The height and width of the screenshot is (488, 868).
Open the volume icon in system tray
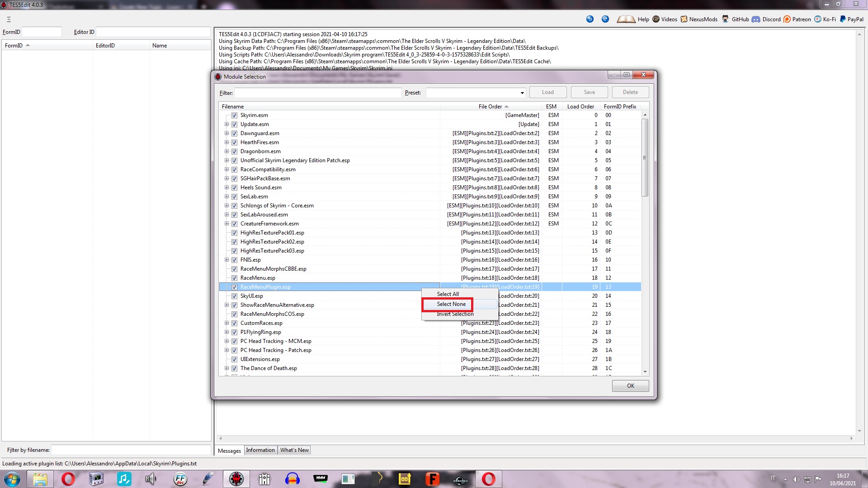pyautogui.click(x=796, y=479)
